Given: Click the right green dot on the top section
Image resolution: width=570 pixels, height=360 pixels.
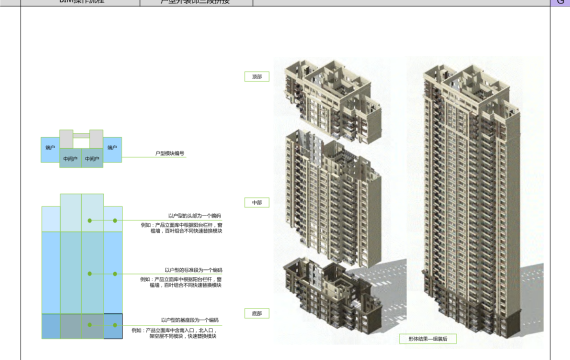Looking at the screenshot, I should 115,220.
